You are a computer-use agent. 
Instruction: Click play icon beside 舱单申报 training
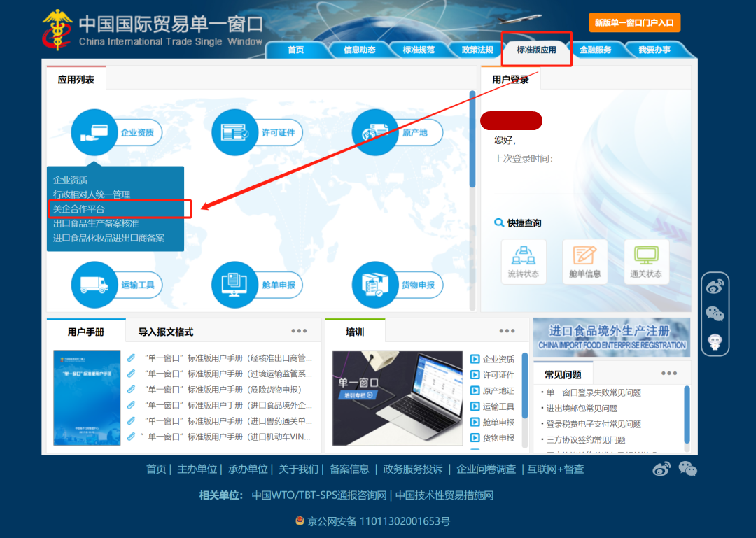pyautogui.click(x=475, y=423)
